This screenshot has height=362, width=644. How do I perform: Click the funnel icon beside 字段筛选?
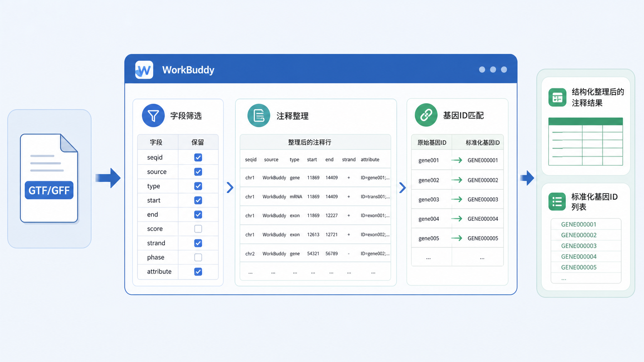(153, 115)
